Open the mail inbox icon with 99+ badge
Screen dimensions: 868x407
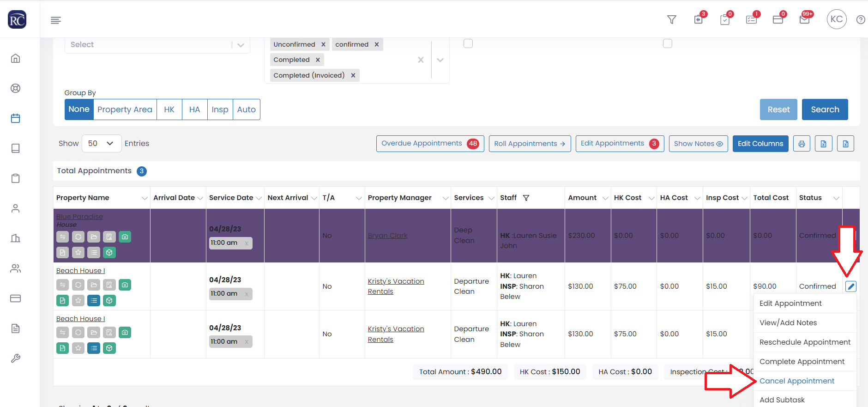(804, 20)
